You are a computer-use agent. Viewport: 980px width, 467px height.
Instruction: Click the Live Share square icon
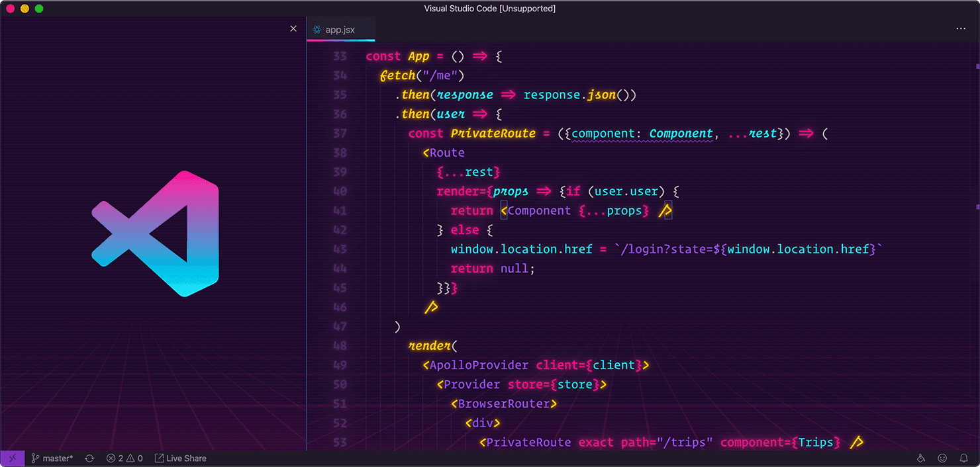click(158, 458)
